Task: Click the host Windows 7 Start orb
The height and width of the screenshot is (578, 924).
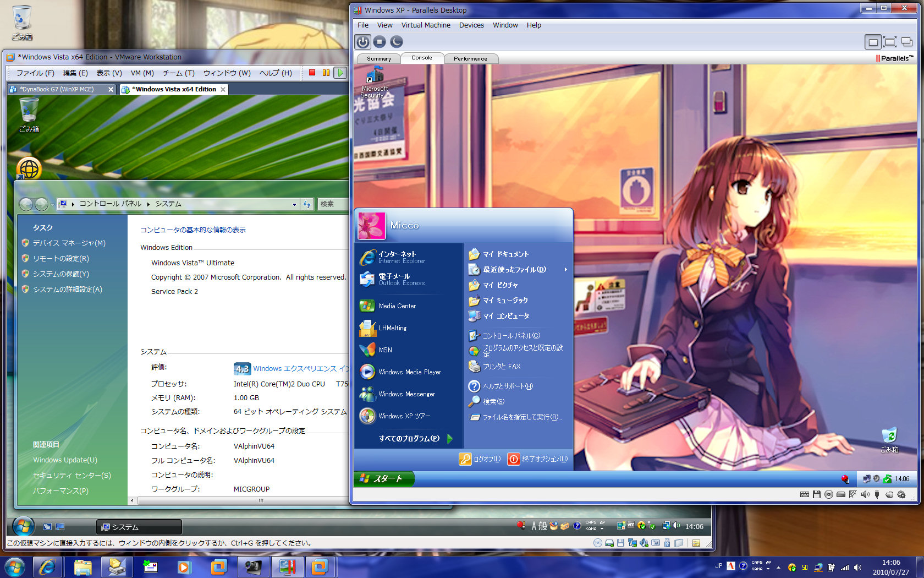Action: tap(15, 567)
